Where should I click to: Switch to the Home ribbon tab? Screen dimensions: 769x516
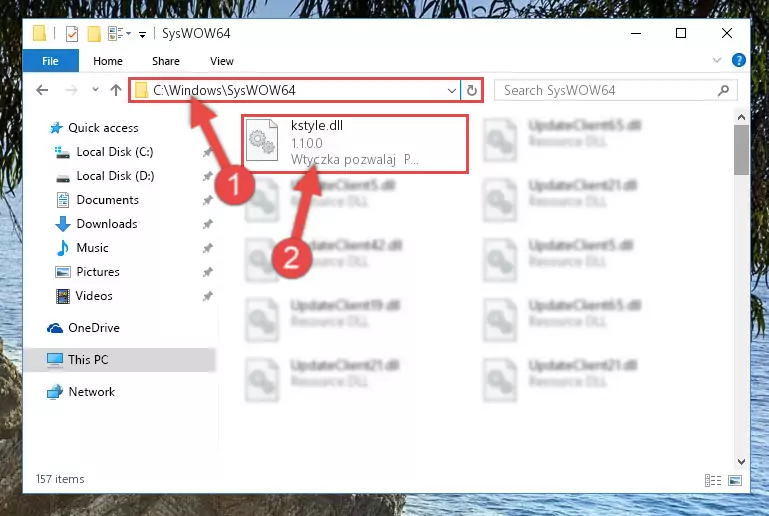tap(108, 61)
